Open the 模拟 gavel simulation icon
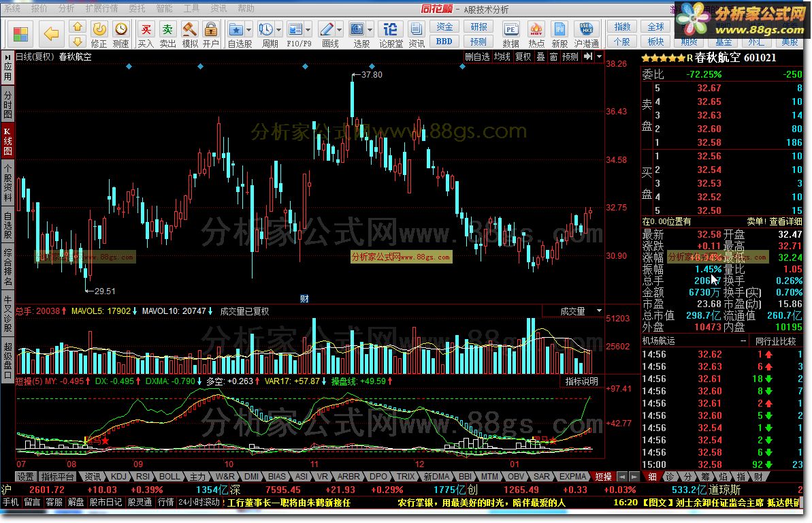Screen dimensions: 812x523 click(189, 29)
